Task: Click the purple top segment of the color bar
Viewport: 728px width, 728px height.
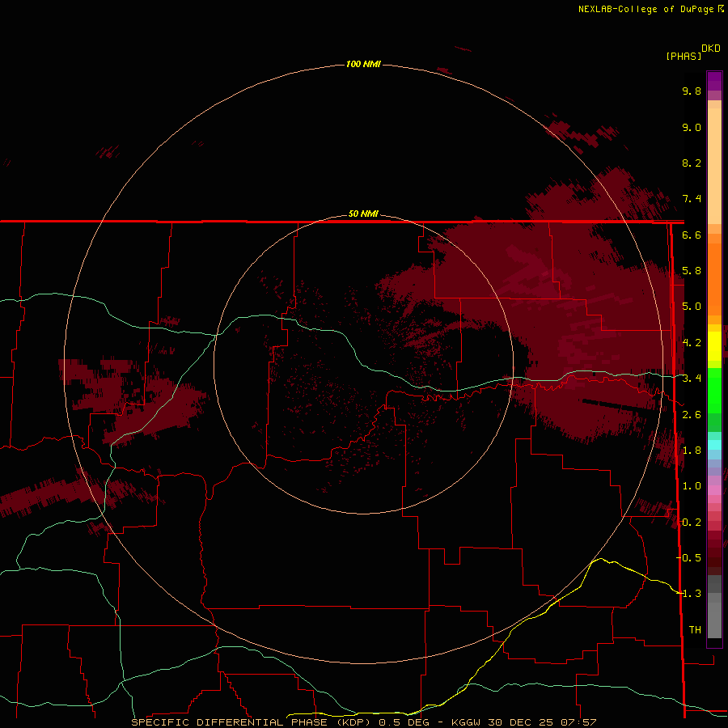Action: 714,82
